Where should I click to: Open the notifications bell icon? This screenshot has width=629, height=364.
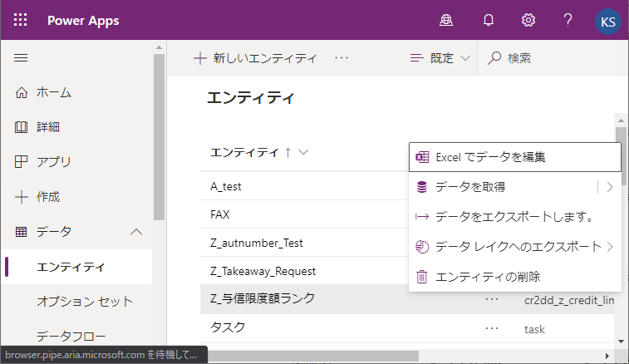pos(489,20)
